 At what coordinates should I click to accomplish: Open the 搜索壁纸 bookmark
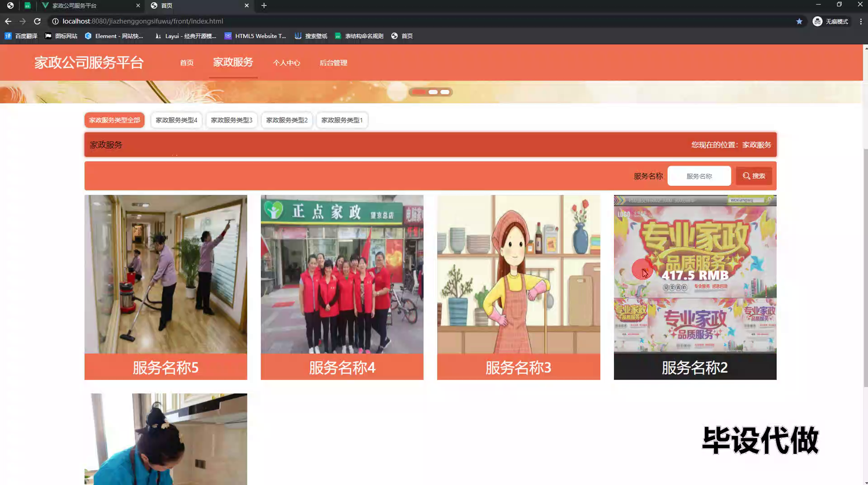(311, 36)
